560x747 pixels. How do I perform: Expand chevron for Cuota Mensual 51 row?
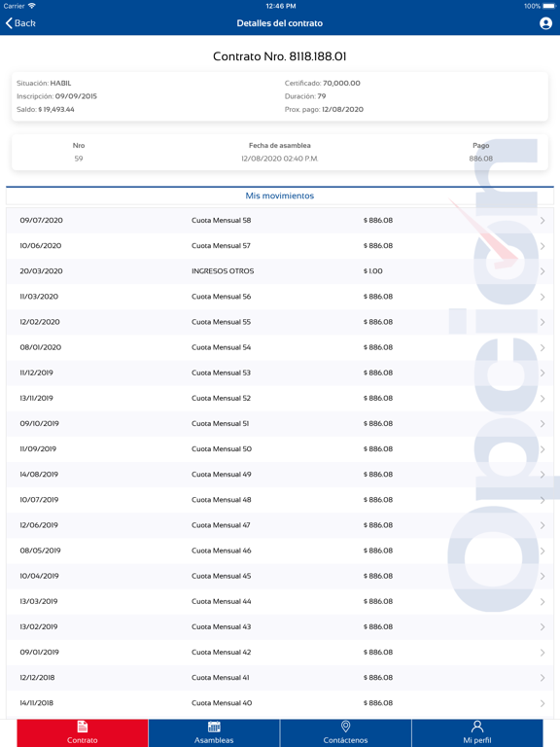pyautogui.click(x=542, y=423)
